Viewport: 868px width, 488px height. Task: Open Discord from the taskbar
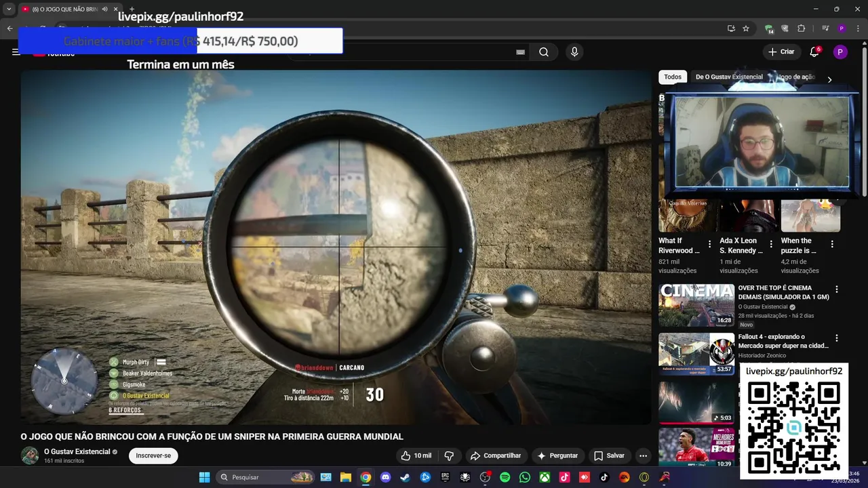tap(385, 477)
